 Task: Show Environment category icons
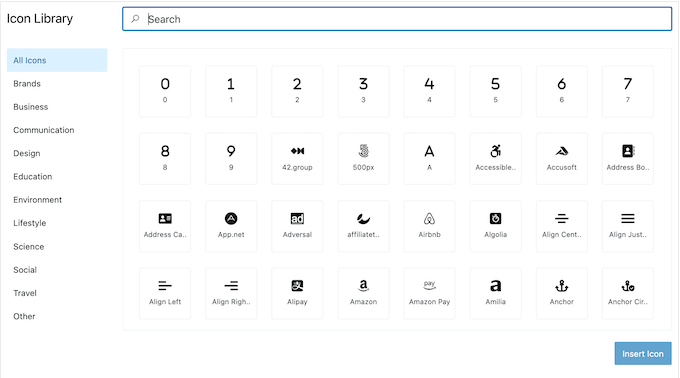click(x=57, y=200)
